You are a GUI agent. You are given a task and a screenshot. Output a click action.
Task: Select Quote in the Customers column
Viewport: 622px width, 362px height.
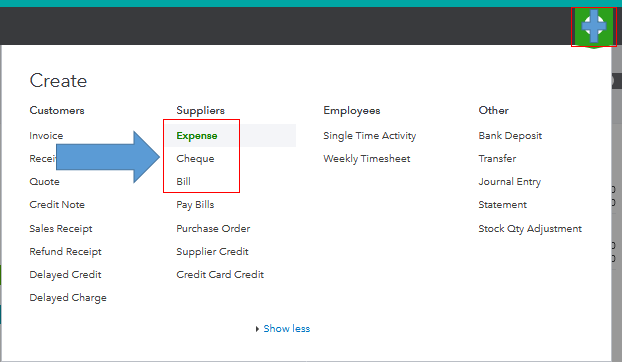click(x=44, y=182)
